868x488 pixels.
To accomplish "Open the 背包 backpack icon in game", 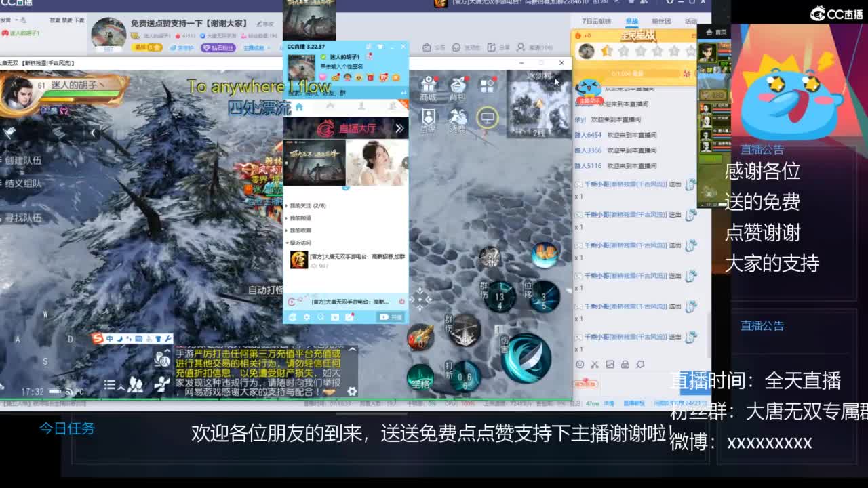I will [458, 89].
